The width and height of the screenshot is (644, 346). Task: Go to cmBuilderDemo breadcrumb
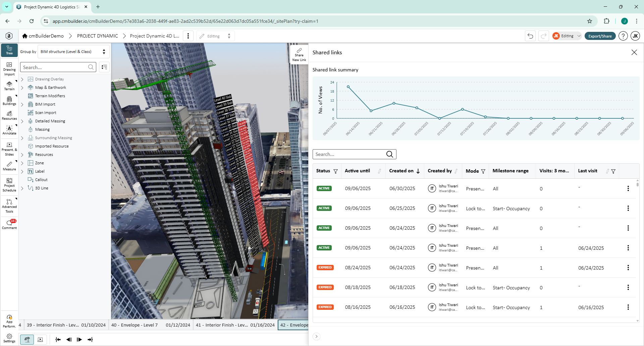[x=43, y=36]
